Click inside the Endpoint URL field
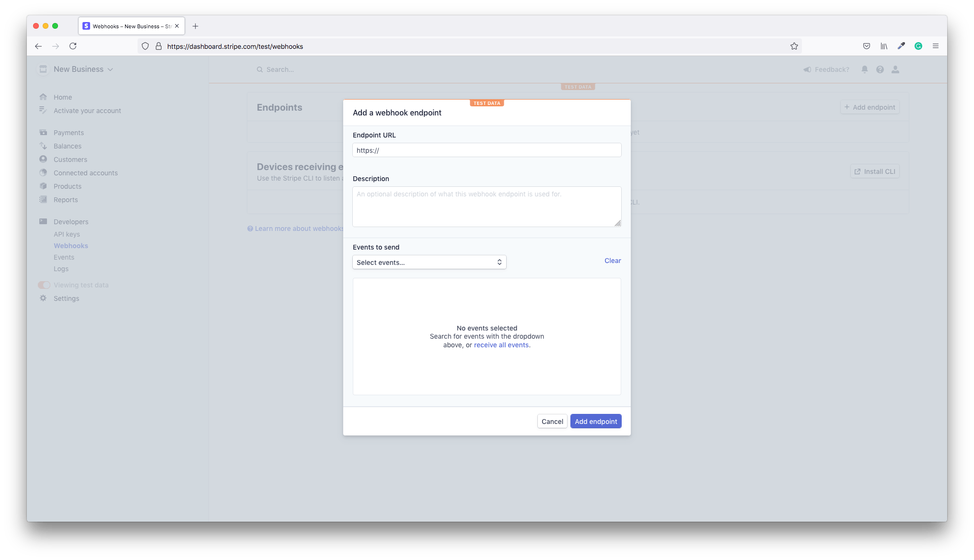974x560 pixels. 486,150
